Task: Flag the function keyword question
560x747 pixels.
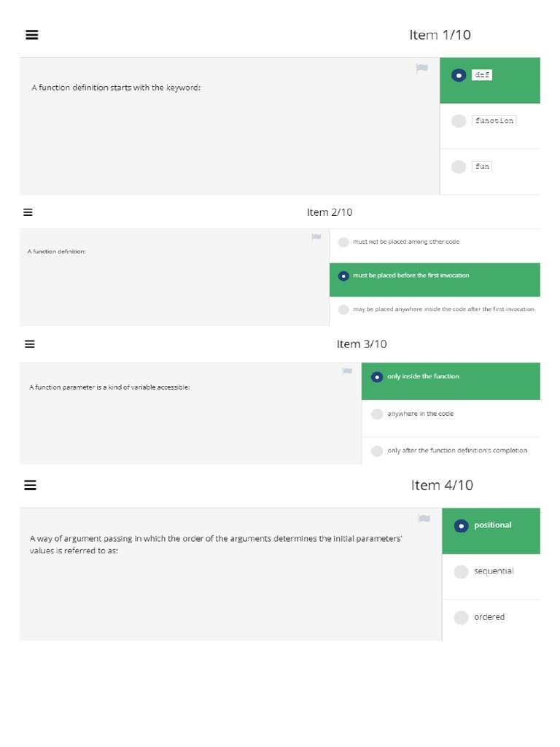Action: (422, 69)
